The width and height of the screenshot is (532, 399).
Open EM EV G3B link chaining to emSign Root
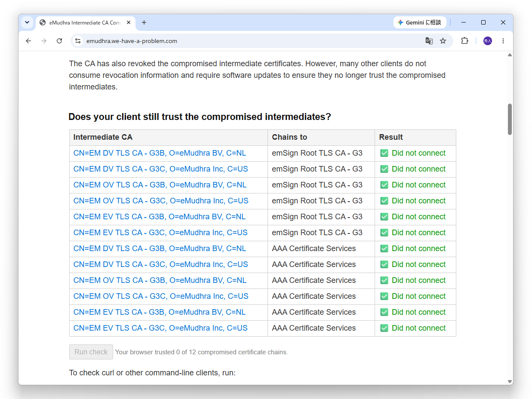click(160, 217)
